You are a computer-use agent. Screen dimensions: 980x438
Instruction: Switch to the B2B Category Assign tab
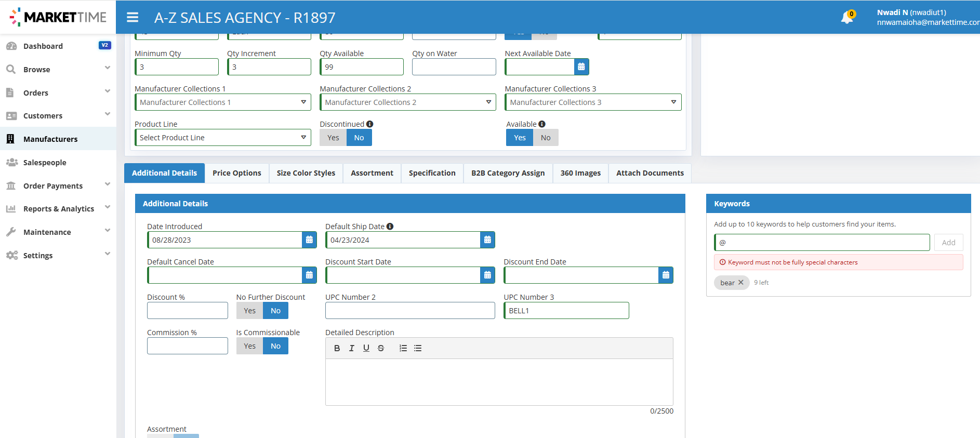508,173
